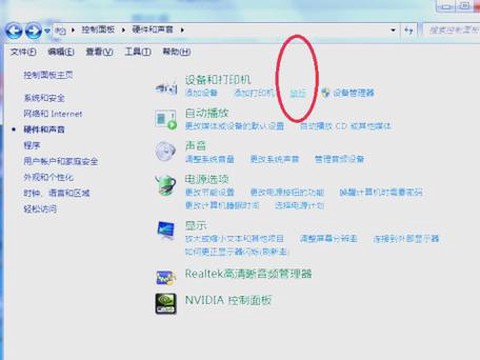Open the 文件(F) menu

[x=23, y=52]
